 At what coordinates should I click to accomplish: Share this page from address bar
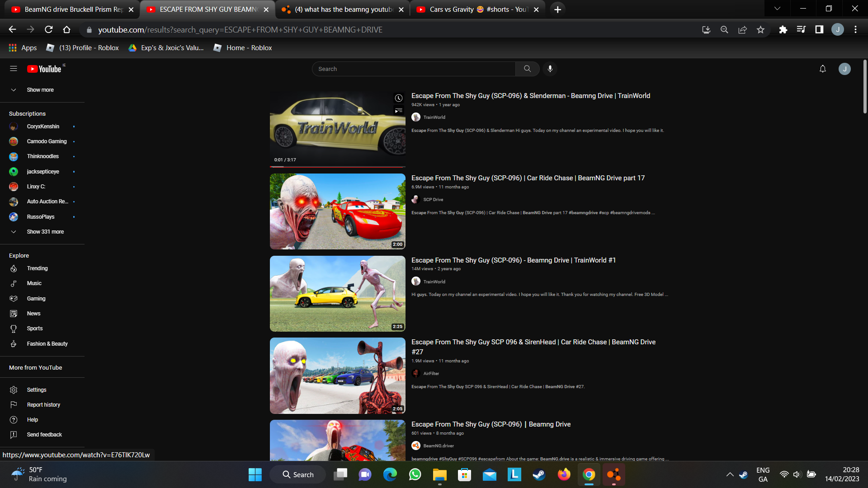tap(742, 29)
